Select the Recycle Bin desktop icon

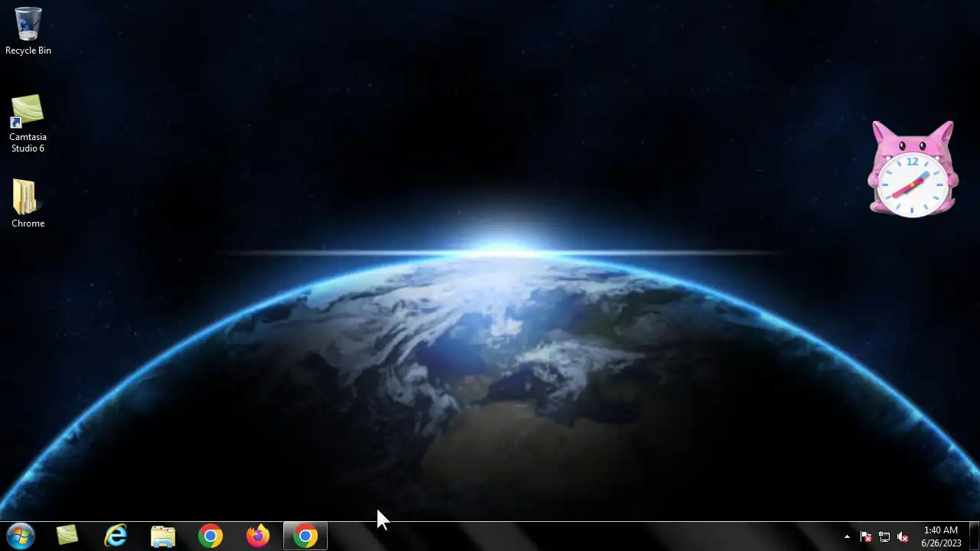pos(28,31)
